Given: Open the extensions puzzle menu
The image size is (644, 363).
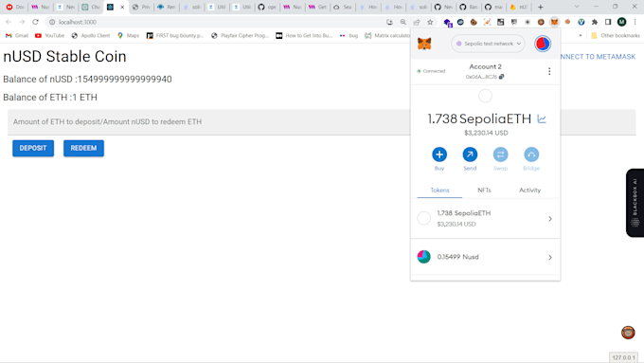Looking at the screenshot, I should click(x=595, y=22).
